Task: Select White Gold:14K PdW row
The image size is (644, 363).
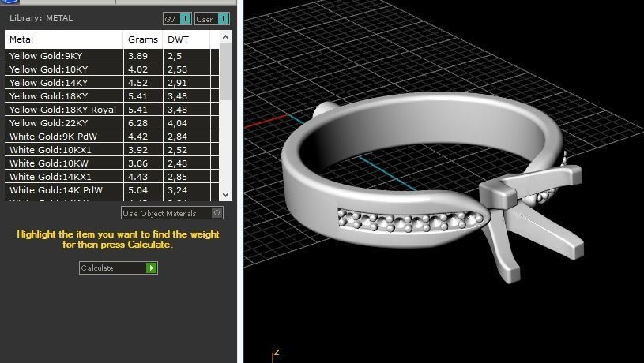Action: click(111, 190)
